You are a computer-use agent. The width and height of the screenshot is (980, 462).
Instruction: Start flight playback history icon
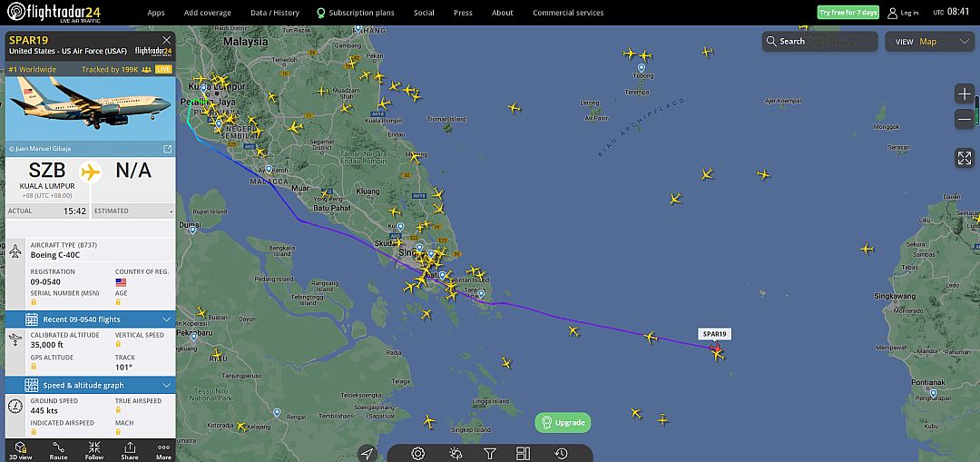pyautogui.click(x=562, y=454)
